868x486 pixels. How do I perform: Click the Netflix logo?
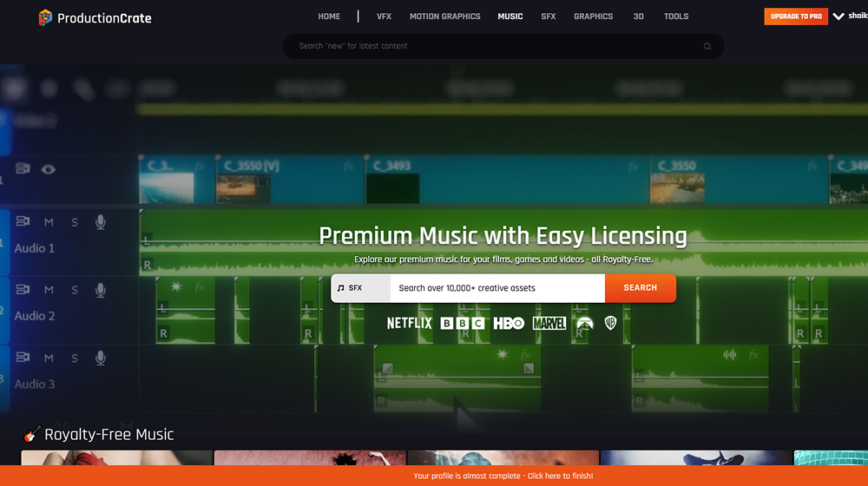[409, 323]
